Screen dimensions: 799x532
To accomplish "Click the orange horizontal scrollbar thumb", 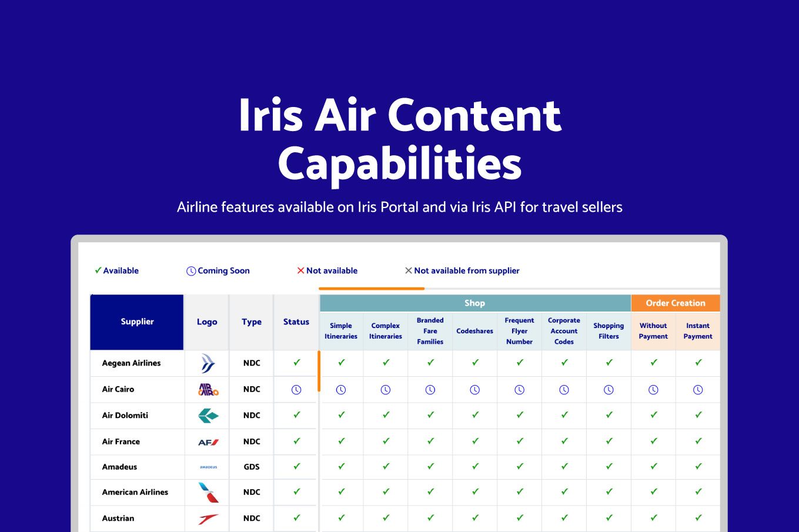I will (372, 289).
